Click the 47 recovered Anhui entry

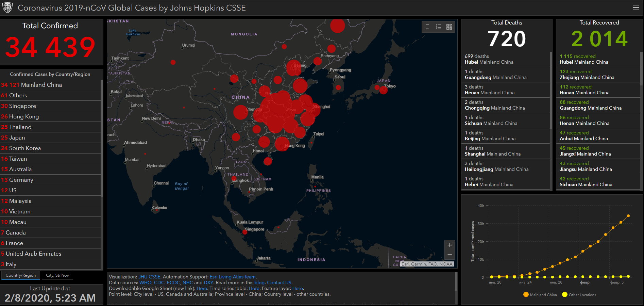(x=598, y=136)
